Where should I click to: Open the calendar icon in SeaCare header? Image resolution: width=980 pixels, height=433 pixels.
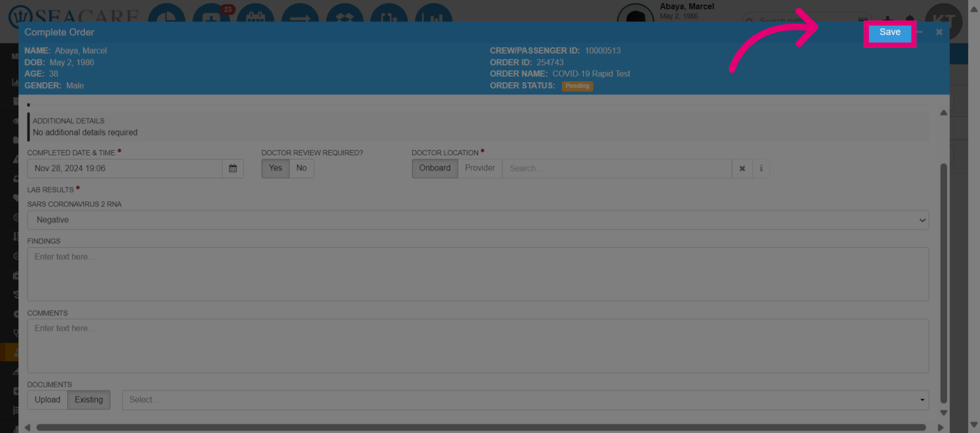[255, 14]
